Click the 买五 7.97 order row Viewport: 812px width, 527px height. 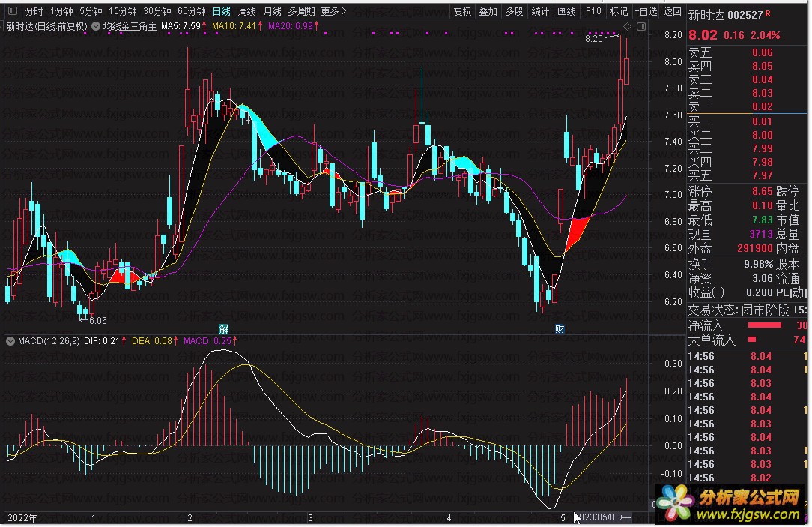pyautogui.click(x=730, y=175)
